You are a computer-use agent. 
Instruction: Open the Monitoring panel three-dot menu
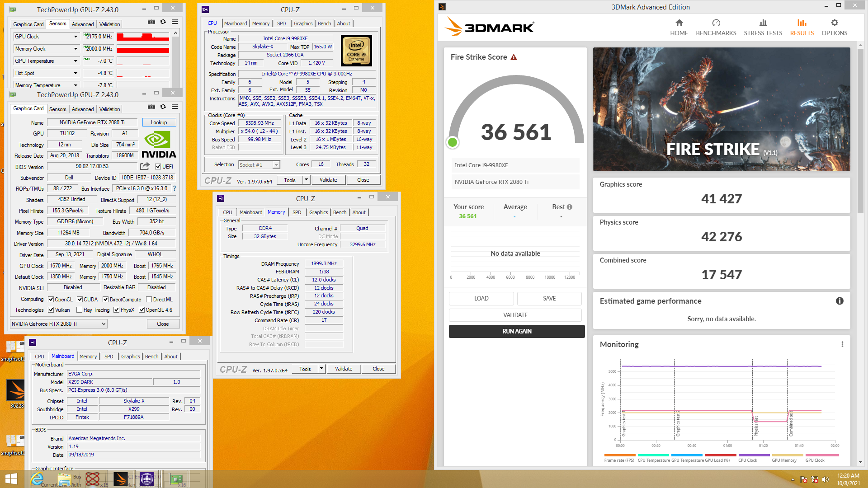842,344
